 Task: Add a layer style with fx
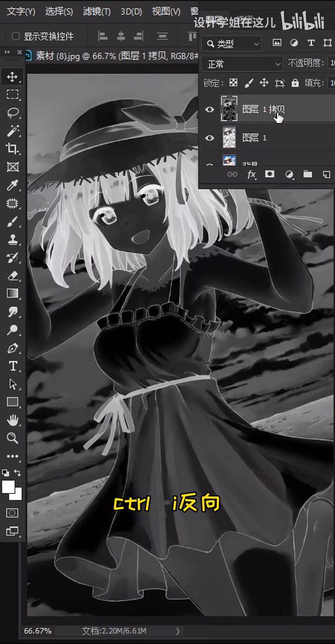point(252,175)
